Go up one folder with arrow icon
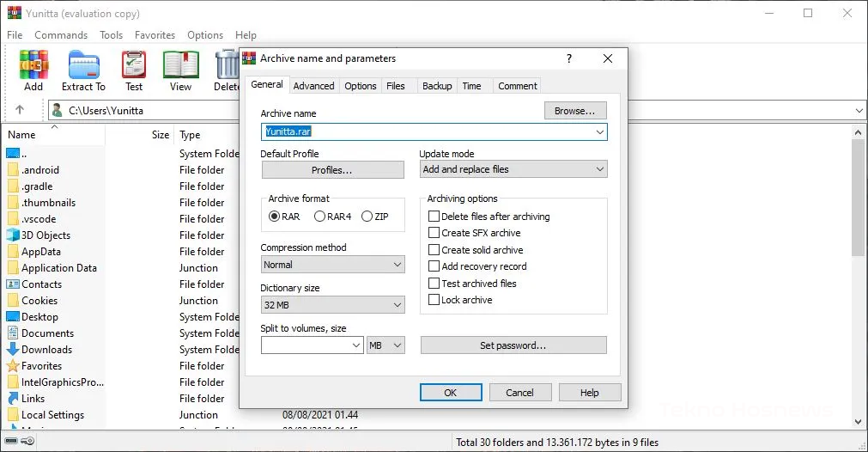The image size is (868, 452). coord(20,110)
